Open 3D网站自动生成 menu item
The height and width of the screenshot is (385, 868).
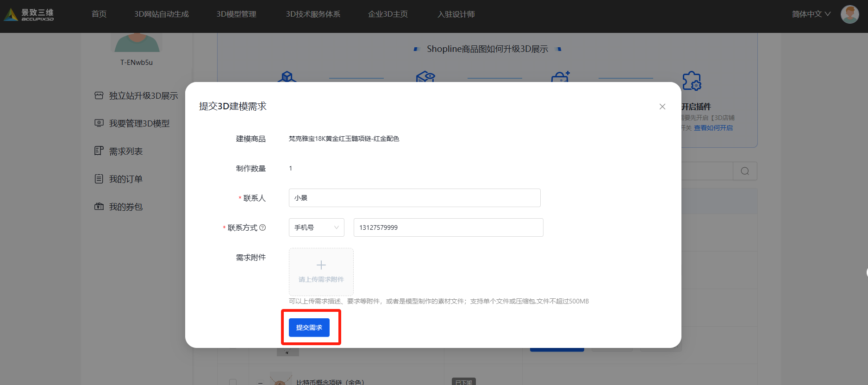tap(162, 14)
